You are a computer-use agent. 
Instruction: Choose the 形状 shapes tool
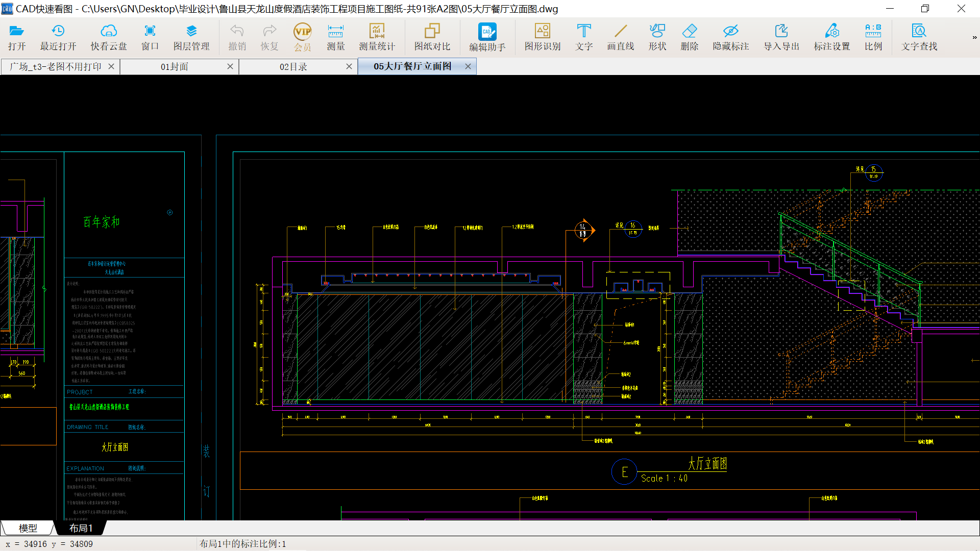[657, 37]
